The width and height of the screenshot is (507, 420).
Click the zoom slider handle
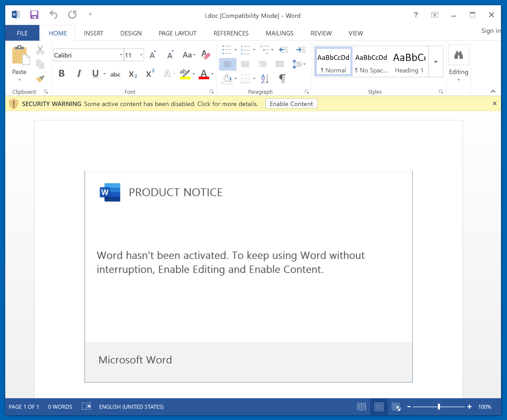(439, 407)
